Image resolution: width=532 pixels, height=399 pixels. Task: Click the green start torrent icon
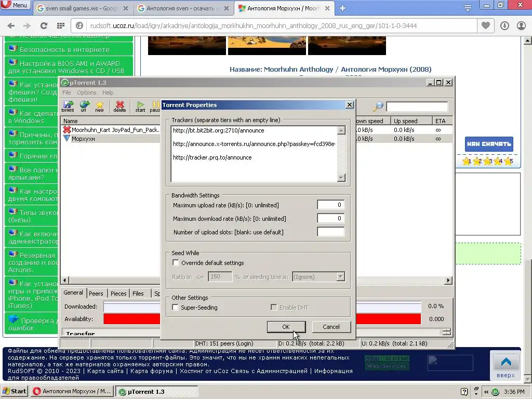pos(140,106)
